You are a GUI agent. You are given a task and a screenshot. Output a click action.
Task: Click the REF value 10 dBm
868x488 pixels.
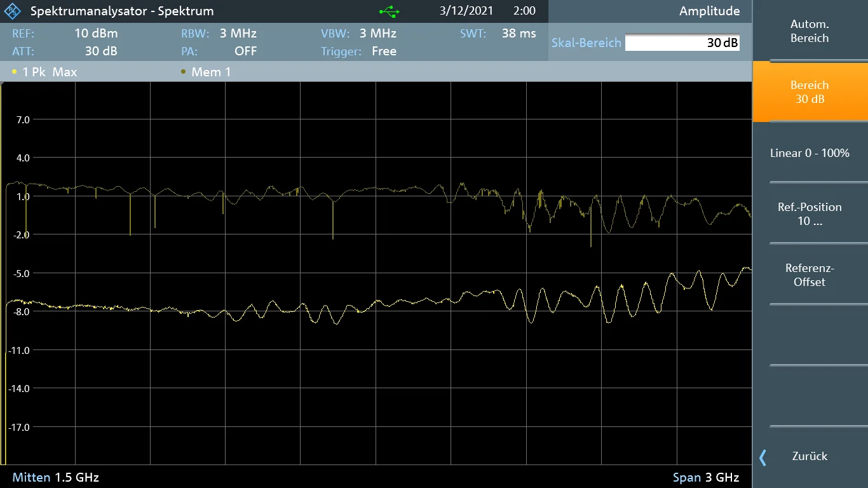click(x=96, y=34)
